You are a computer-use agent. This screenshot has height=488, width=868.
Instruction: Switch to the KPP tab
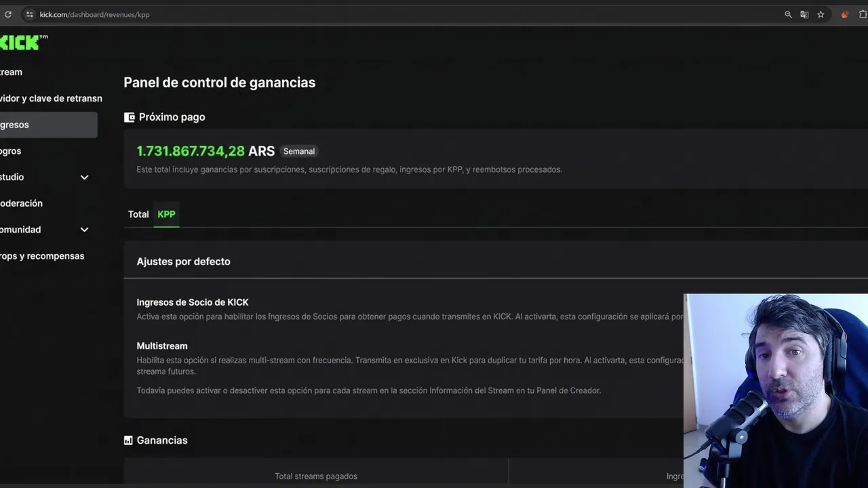(x=166, y=214)
